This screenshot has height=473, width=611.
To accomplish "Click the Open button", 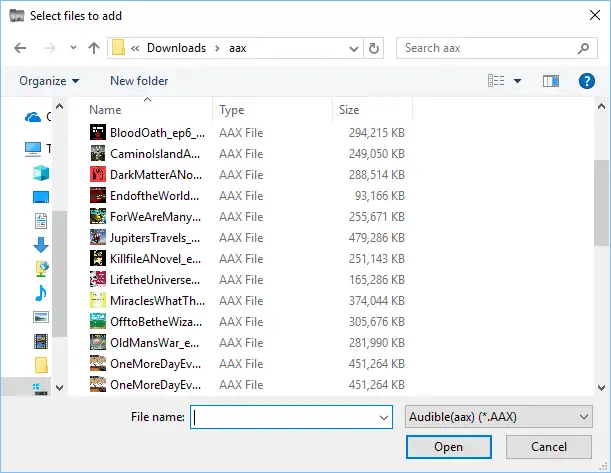I will (x=449, y=447).
